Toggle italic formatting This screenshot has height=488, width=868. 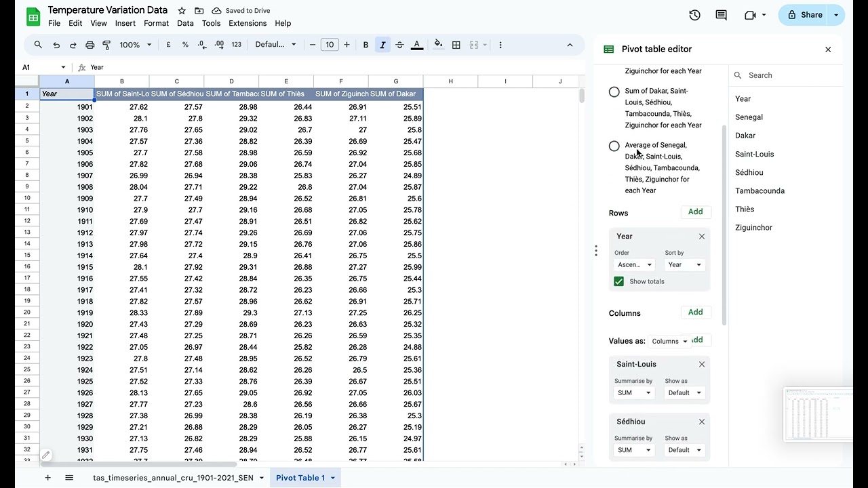pos(382,45)
